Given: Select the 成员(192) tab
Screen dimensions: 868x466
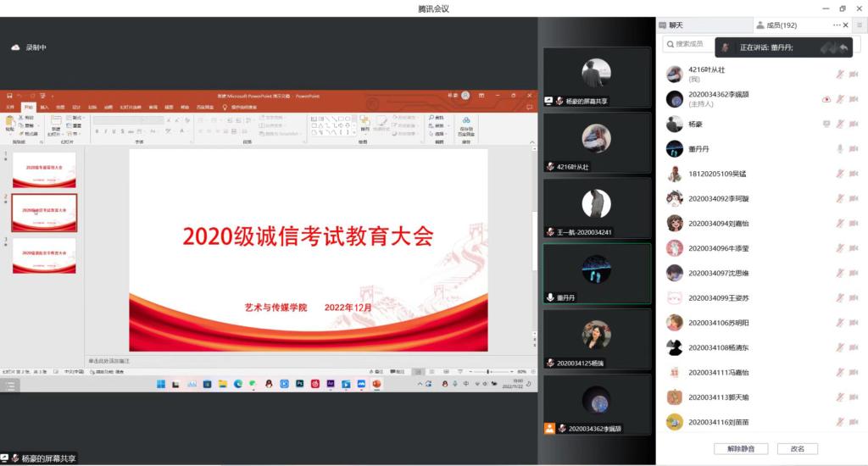Looking at the screenshot, I should [x=776, y=25].
